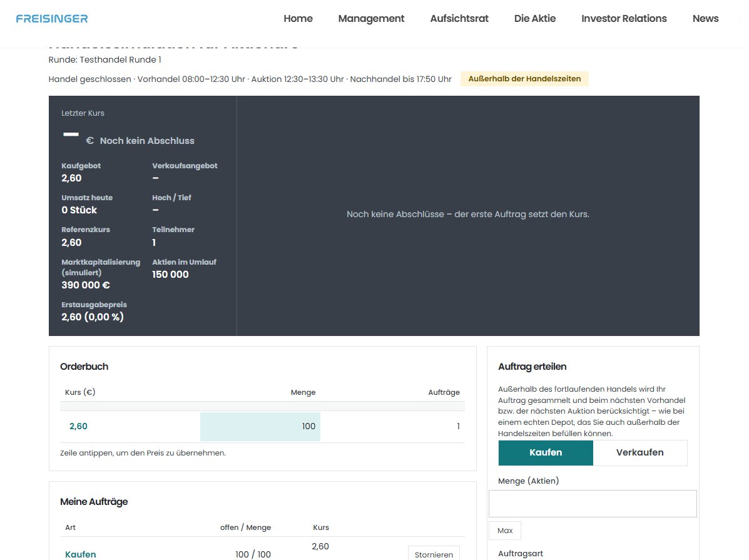
Task: Click the FREISINGER logo
Action: (51, 19)
